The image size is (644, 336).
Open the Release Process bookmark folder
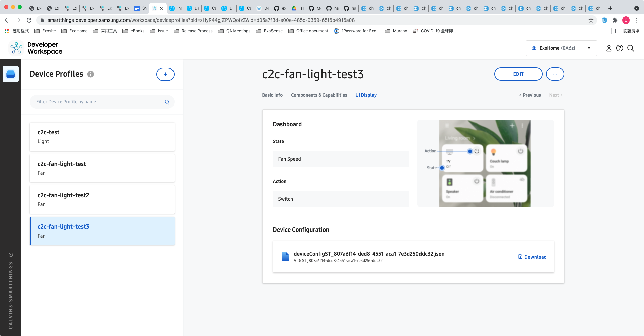[x=193, y=31]
